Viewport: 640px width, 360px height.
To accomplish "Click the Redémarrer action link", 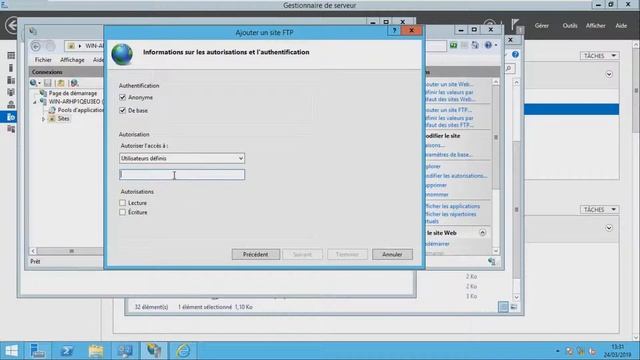I will tap(437, 244).
